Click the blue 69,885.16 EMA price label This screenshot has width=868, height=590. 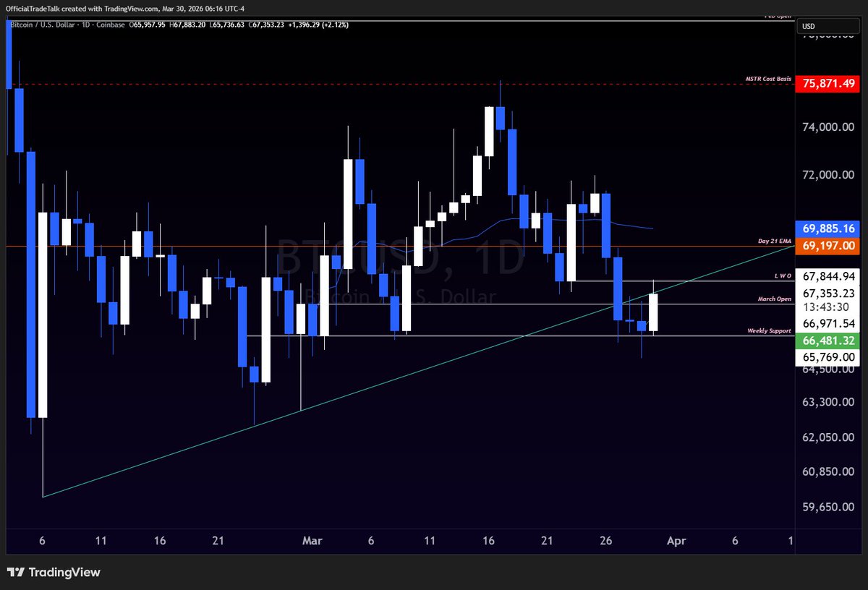(x=829, y=228)
